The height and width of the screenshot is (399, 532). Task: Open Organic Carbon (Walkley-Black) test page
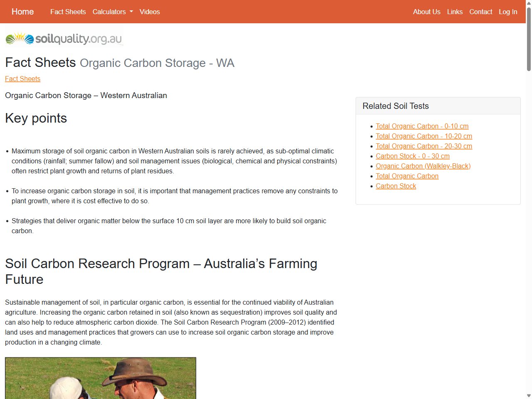click(423, 166)
